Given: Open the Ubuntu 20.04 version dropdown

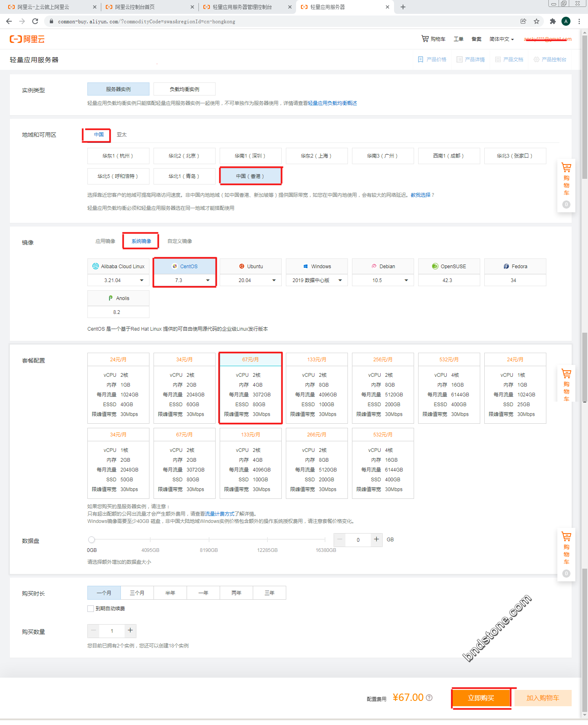Looking at the screenshot, I should tap(251, 280).
